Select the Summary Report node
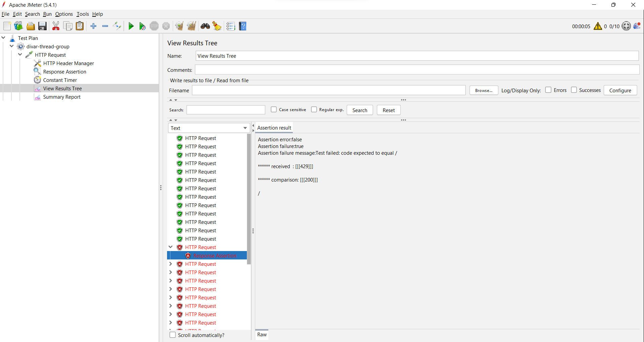Viewport: 644px width, 342px height. coord(62,97)
